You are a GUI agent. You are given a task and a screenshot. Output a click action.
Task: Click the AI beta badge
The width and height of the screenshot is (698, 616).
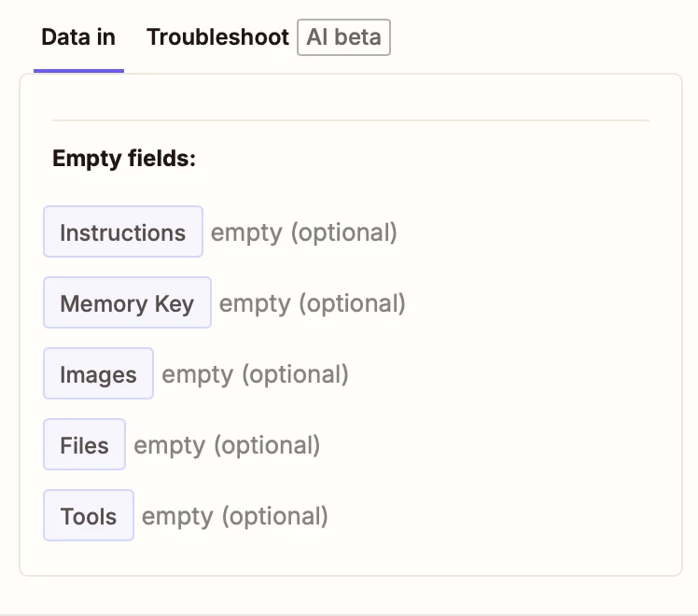(343, 37)
